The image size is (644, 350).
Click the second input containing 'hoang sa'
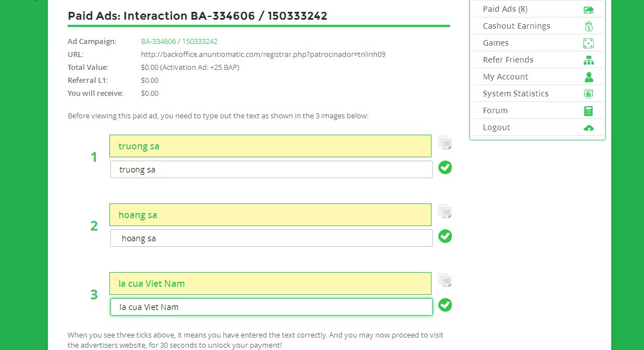coord(271,238)
